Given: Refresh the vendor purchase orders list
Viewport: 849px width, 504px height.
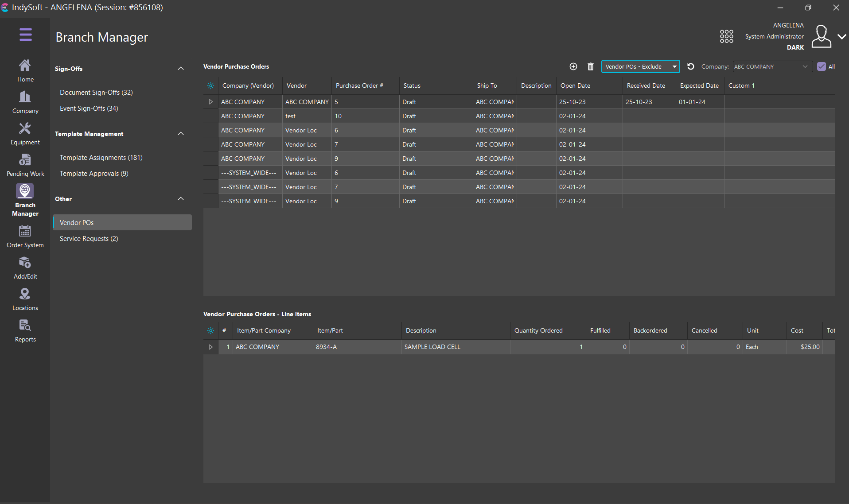Looking at the screenshot, I should [690, 66].
